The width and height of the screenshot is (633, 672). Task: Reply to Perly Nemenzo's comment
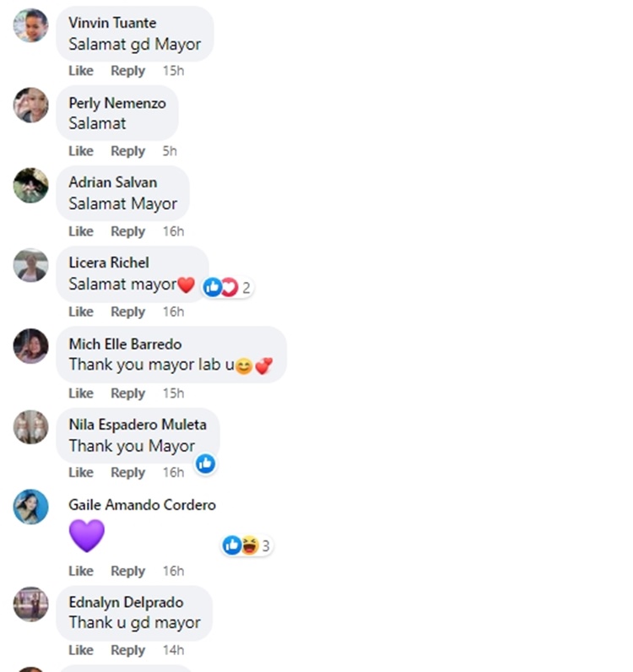(127, 151)
